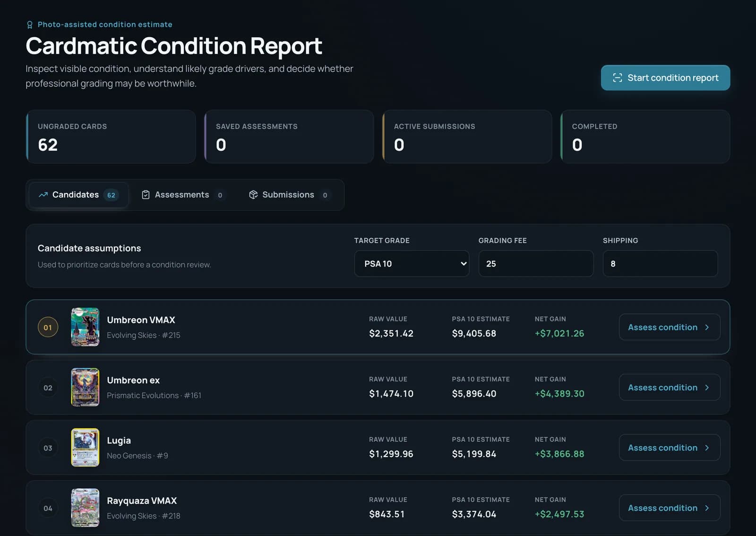Click the net gain +$7,021.26
Image resolution: width=756 pixels, height=536 pixels.
tap(559, 334)
